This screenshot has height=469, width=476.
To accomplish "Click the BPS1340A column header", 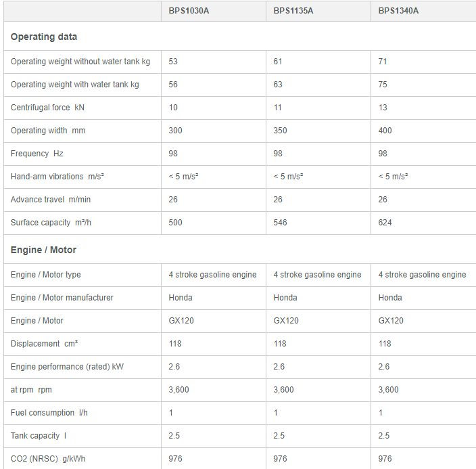I will (x=398, y=11).
